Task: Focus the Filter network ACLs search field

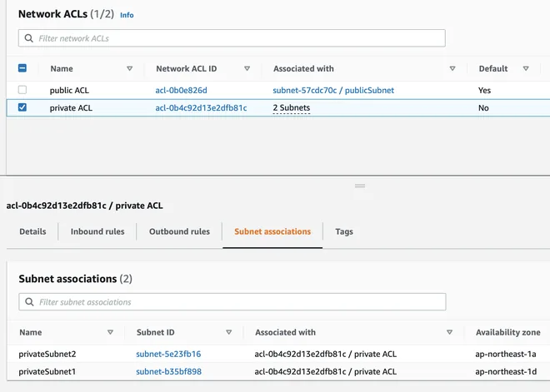Action: point(232,38)
